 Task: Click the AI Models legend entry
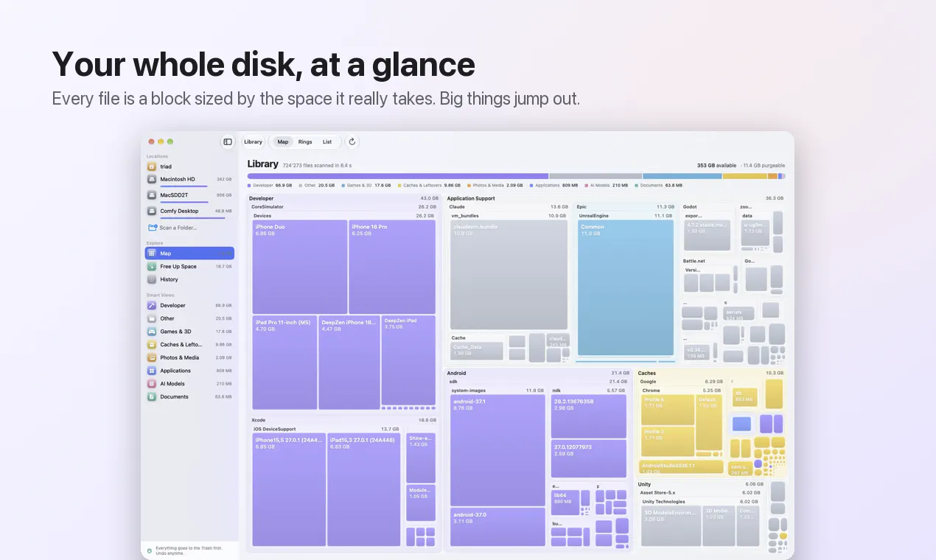(x=606, y=186)
